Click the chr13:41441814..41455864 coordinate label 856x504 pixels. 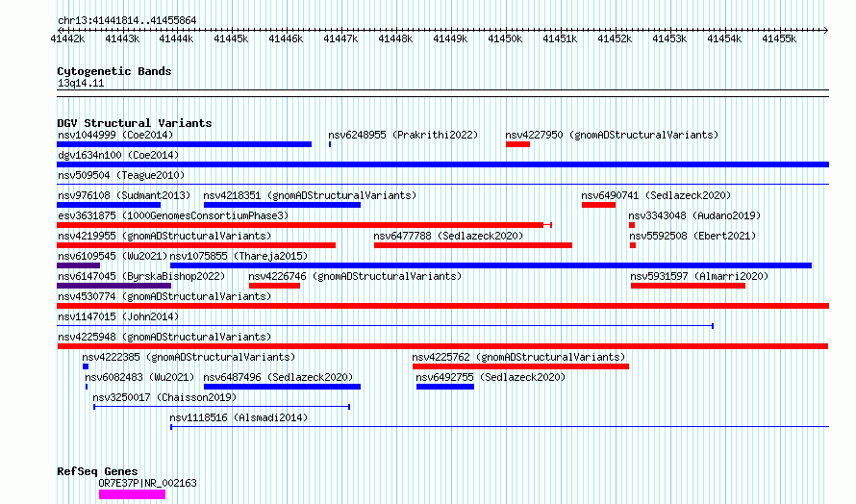pos(127,20)
